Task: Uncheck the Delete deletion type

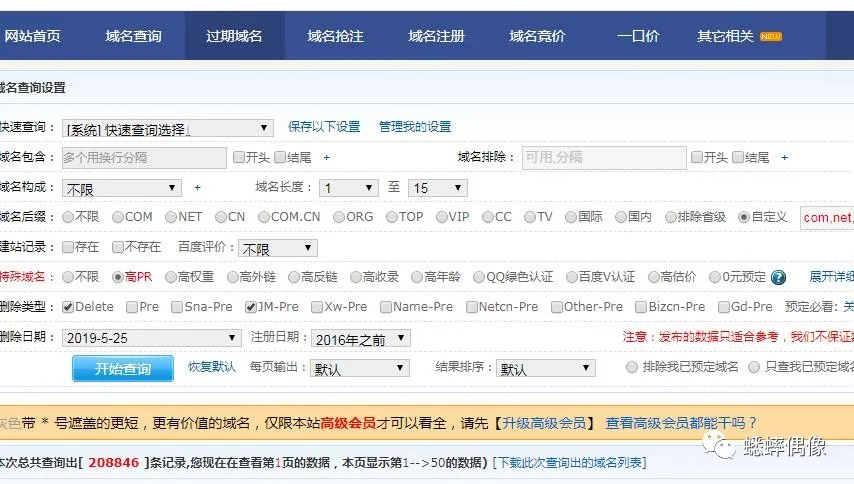Action: coord(68,307)
